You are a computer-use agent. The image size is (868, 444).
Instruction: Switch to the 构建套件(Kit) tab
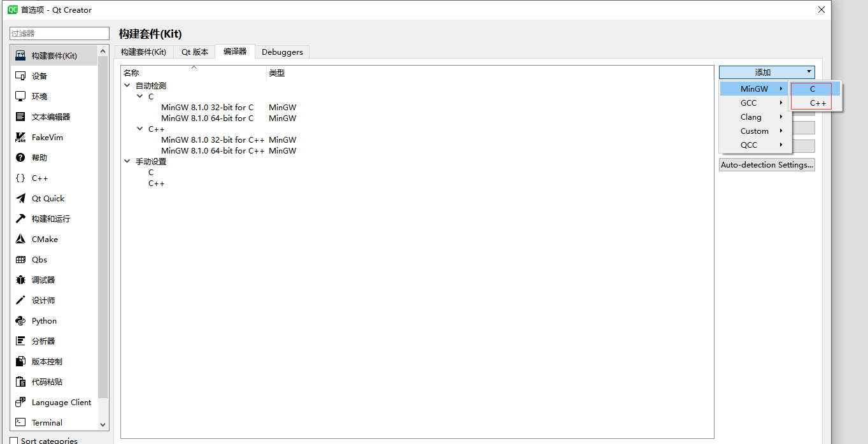click(x=143, y=52)
